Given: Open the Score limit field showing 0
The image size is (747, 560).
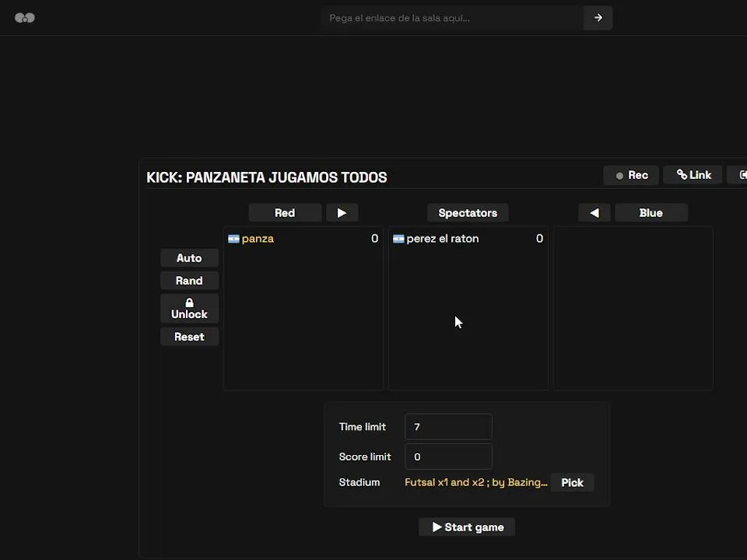Looking at the screenshot, I should 448,457.
